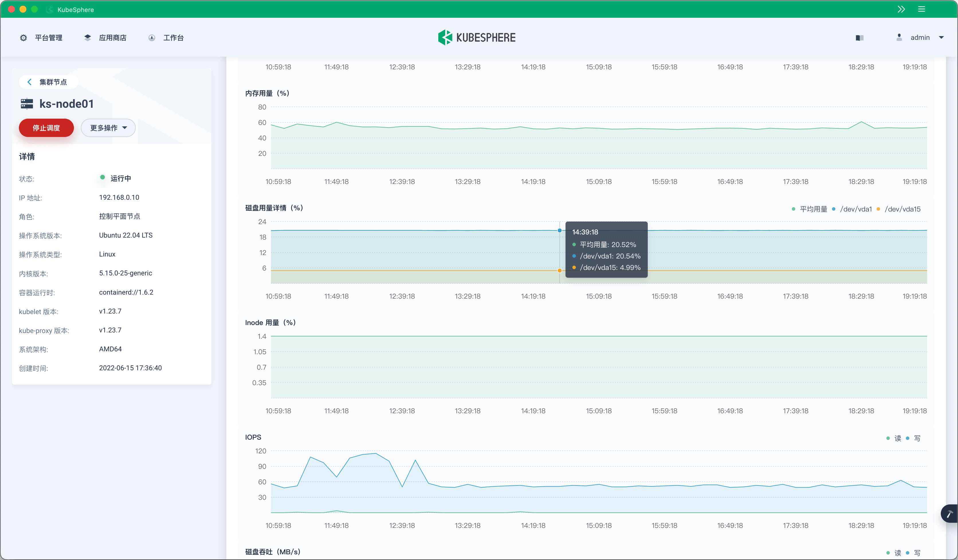Collapse back to 集群节点 via the chevron
The image size is (958, 560).
pyautogui.click(x=29, y=81)
